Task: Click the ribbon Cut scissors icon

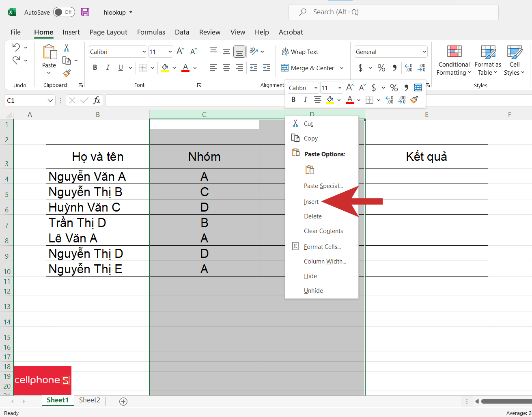Action: (x=67, y=48)
